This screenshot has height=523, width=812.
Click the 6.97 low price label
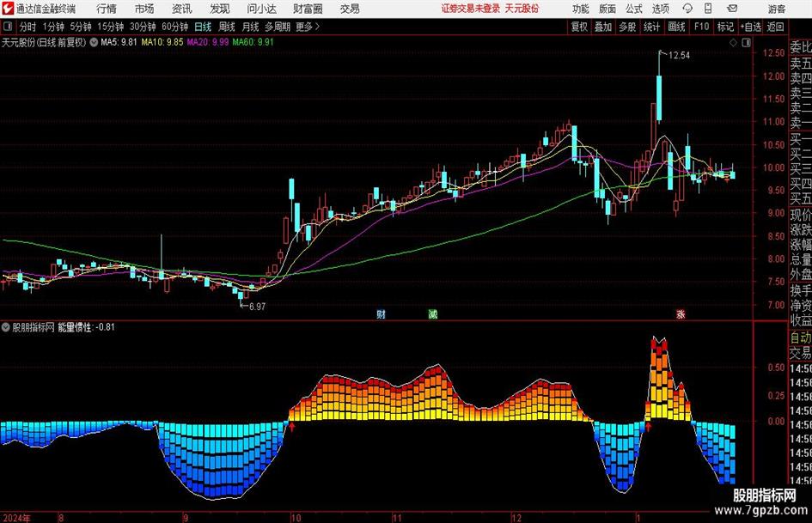[258, 307]
